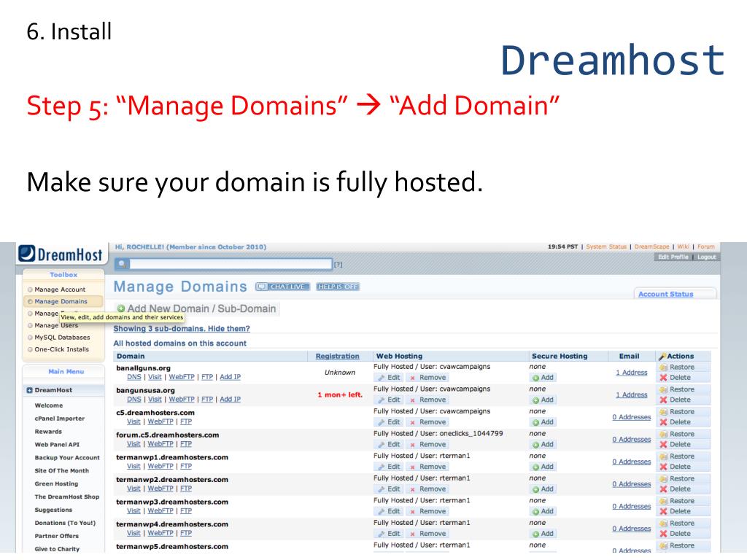
Task: Open Site Of The Month item
Action: [x=62, y=470]
